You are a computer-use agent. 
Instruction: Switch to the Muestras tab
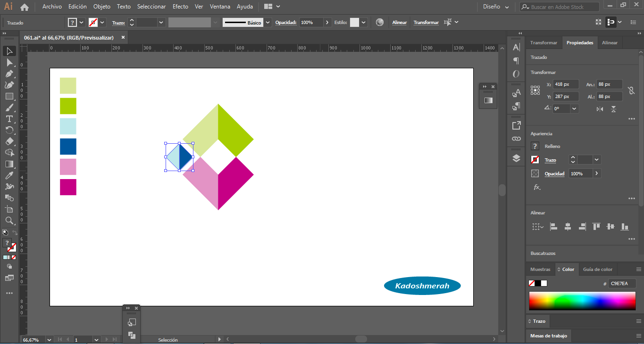[x=540, y=270]
